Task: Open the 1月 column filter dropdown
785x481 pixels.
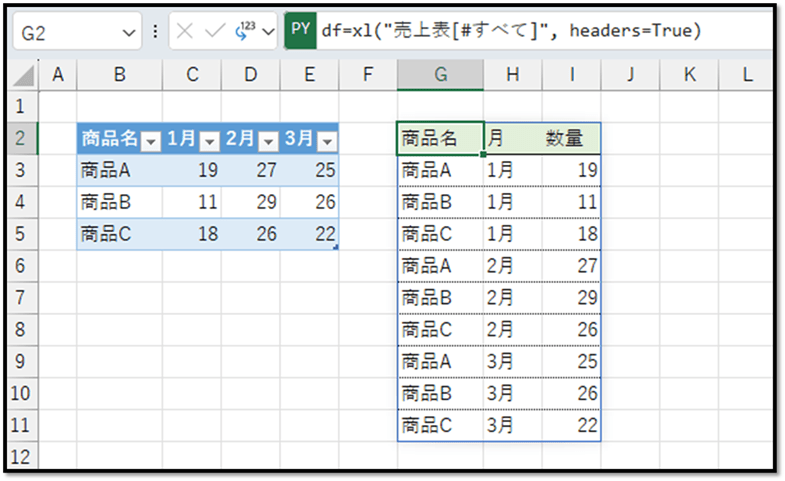Action: pos(210,141)
